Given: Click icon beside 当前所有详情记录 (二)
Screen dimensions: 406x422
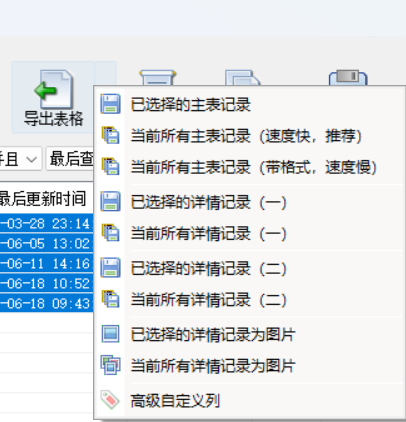Looking at the screenshot, I should coord(110,299).
